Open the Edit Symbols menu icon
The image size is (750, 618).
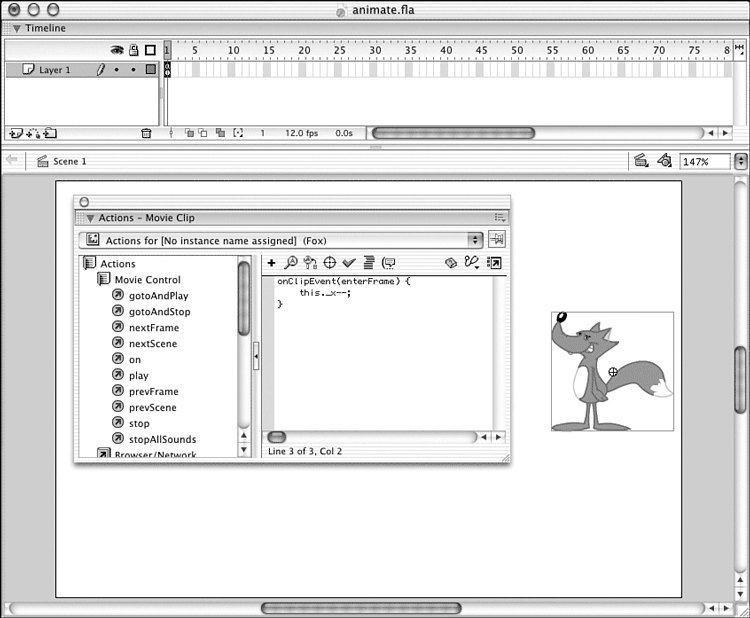[664, 161]
